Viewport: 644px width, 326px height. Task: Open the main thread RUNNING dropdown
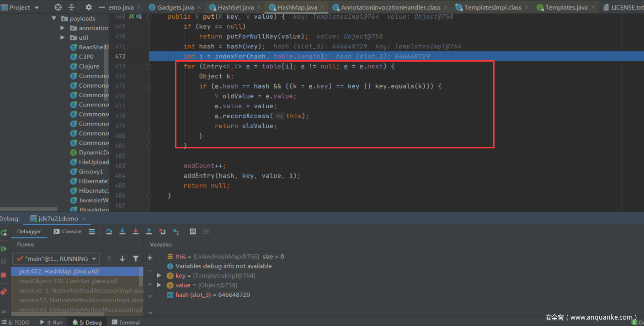56,258
